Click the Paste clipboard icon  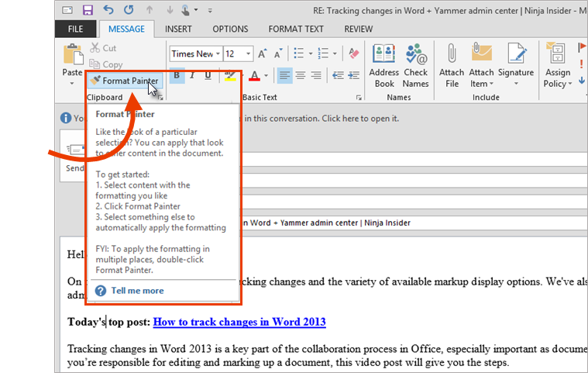point(73,55)
